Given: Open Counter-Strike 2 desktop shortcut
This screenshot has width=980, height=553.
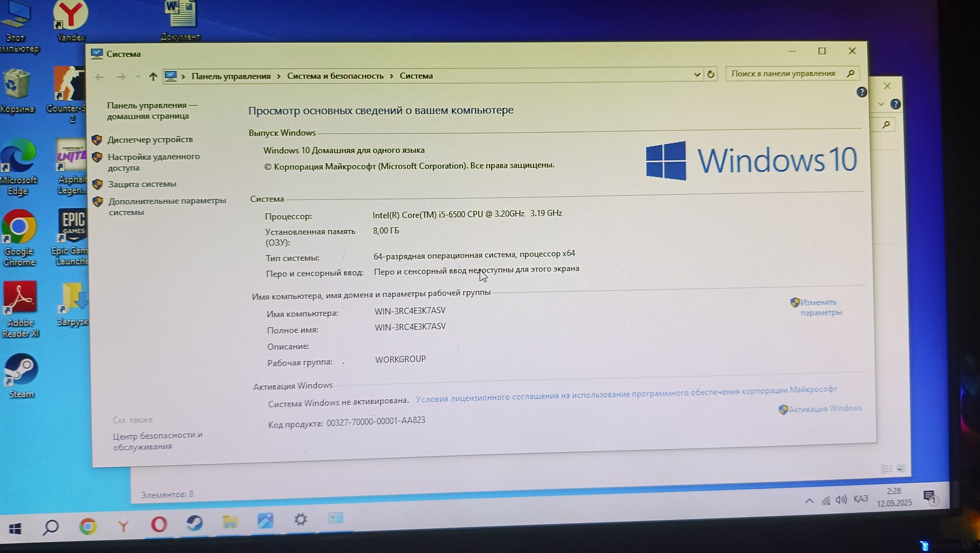Looking at the screenshot, I should [x=69, y=95].
